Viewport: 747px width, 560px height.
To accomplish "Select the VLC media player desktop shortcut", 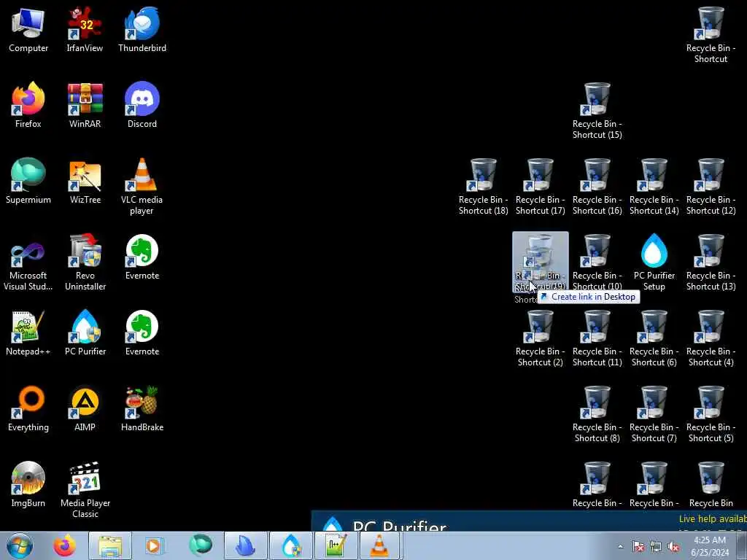I will click(x=142, y=187).
